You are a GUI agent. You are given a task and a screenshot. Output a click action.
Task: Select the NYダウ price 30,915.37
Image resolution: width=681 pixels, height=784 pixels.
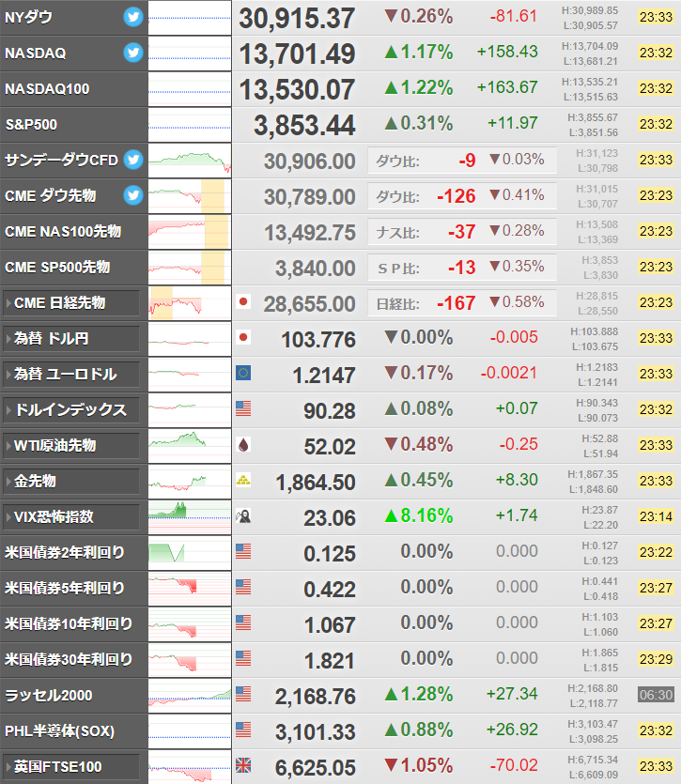297,19
